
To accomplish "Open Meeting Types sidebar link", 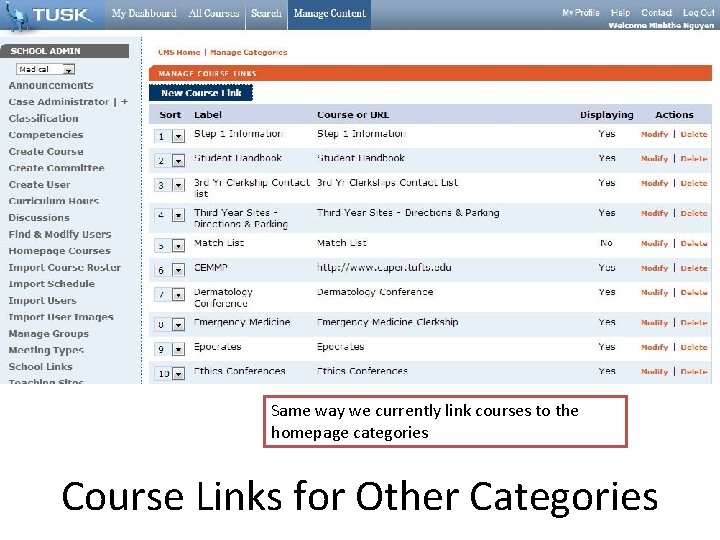I will point(46,350).
